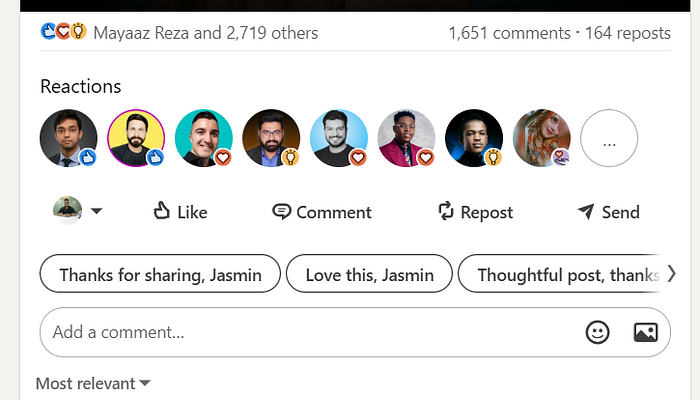
Task: Click the reaction emoji cluster beside Mayaaz Reza
Action: [63, 32]
